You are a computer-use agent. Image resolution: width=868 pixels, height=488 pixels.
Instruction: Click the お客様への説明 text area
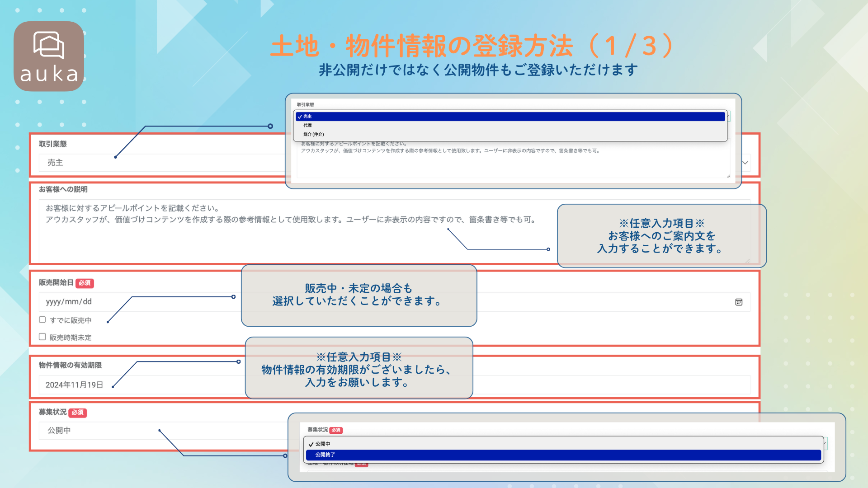pos(298,230)
